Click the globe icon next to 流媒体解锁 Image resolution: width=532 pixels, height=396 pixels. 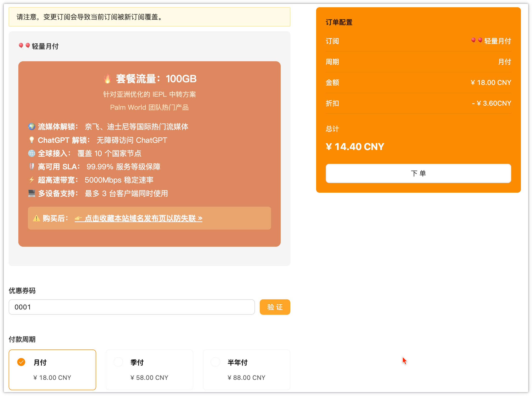click(32, 126)
